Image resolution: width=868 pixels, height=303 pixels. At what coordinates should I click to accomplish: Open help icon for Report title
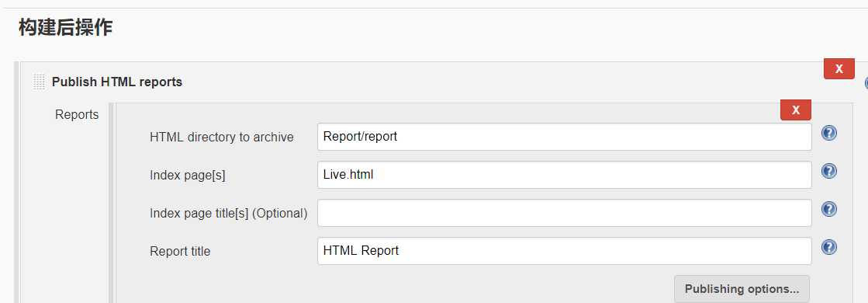[828, 247]
